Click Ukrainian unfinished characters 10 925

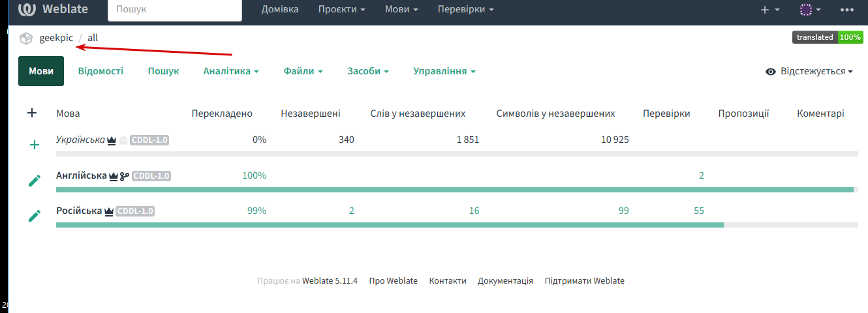click(x=615, y=140)
